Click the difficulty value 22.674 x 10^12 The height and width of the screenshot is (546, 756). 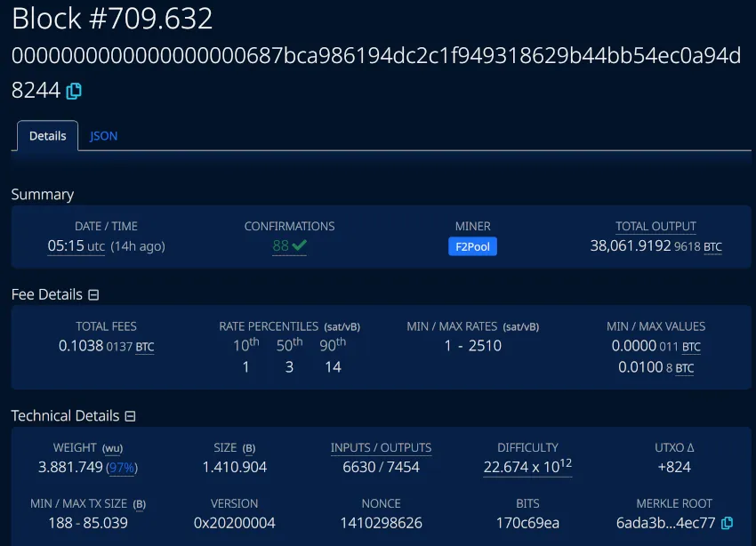tap(527, 467)
